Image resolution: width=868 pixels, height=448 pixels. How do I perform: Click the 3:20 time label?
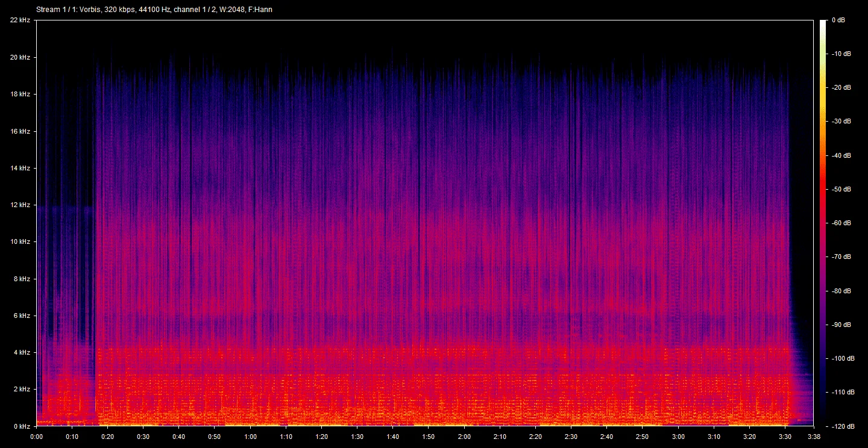coord(749,437)
